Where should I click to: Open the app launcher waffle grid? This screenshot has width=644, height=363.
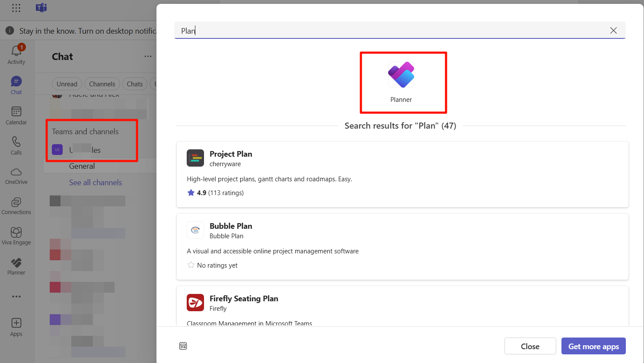point(16,8)
